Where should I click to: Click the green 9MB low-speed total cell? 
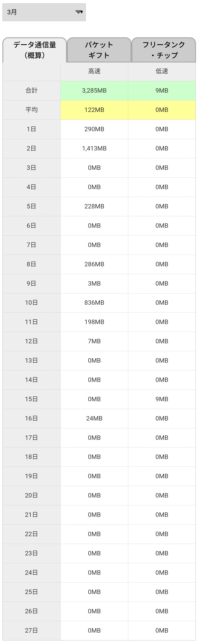[x=162, y=90]
